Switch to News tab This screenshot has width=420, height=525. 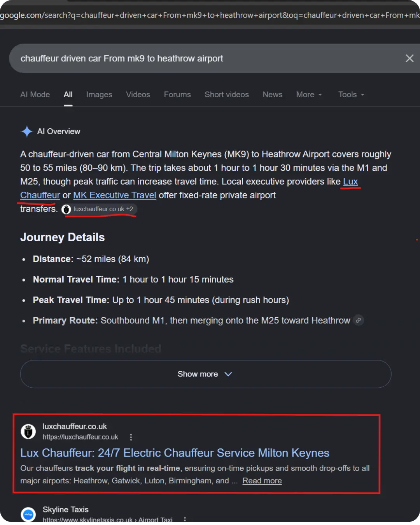coord(273,94)
